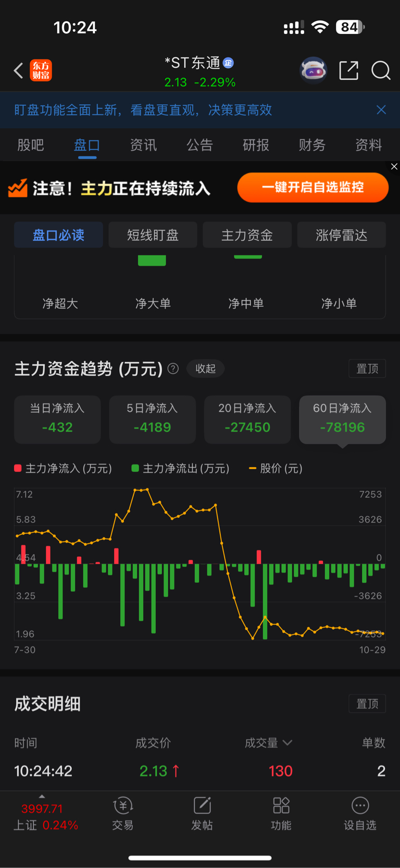Toggle the 股价 legend orange marker

pyautogui.click(x=253, y=468)
